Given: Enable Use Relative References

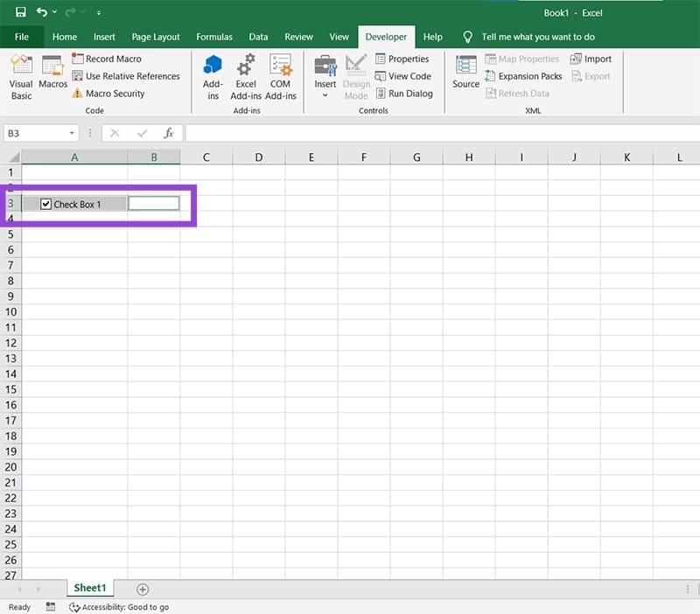Looking at the screenshot, I should (x=127, y=76).
